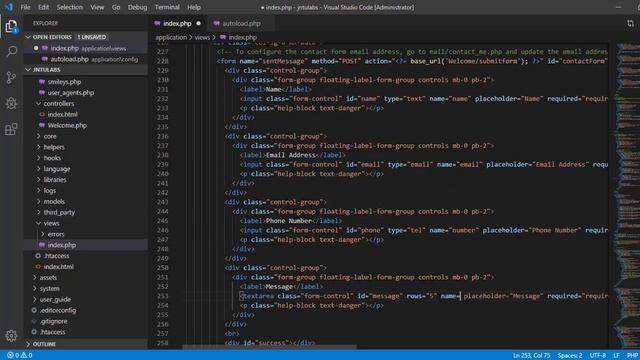The width and height of the screenshot is (640, 360).
Task: Click errors and warnings status indicator
Action: coord(19,355)
